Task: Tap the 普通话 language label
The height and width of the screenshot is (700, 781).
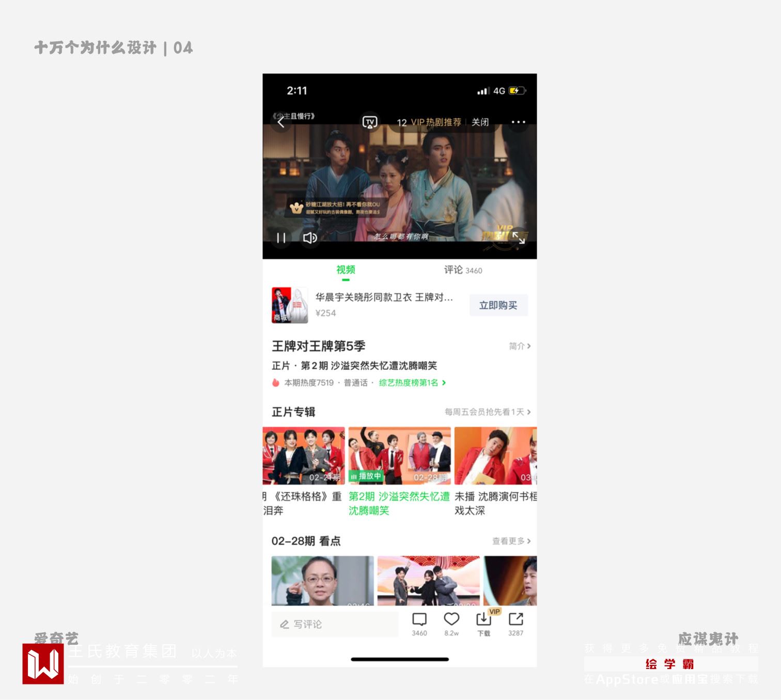Action: click(x=356, y=383)
